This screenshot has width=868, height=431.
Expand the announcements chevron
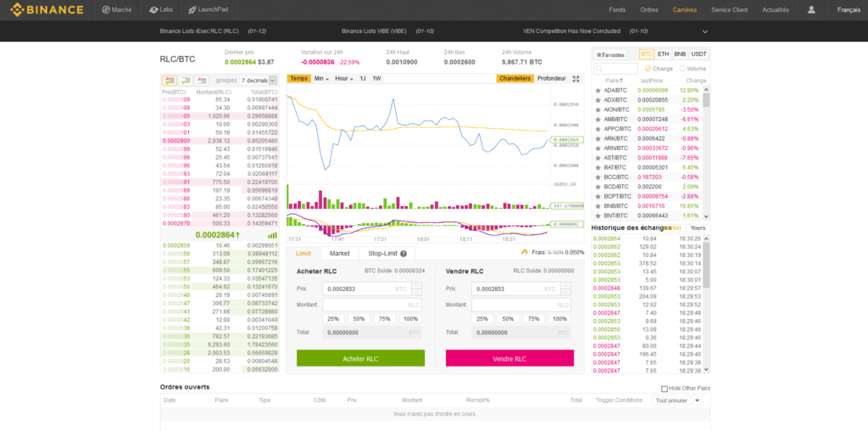(704, 31)
